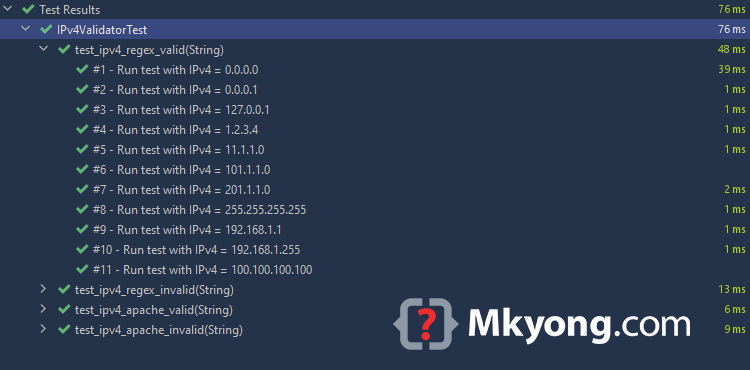Screen dimensions: 750x370
Task: Select test run with IPv4 = 0.0.0.0
Action: (x=176, y=70)
